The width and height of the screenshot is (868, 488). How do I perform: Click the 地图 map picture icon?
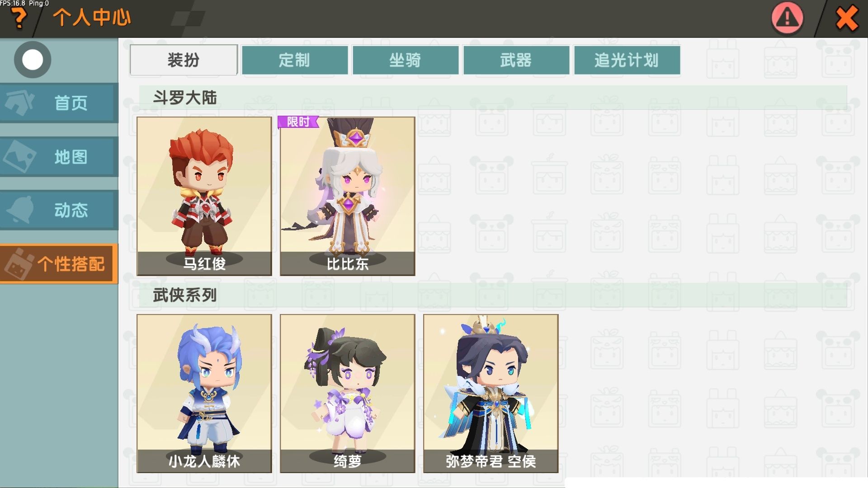20,156
